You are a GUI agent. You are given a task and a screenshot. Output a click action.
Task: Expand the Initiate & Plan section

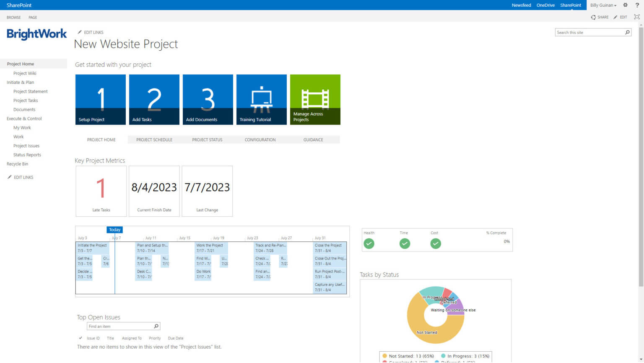click(20, 82)
